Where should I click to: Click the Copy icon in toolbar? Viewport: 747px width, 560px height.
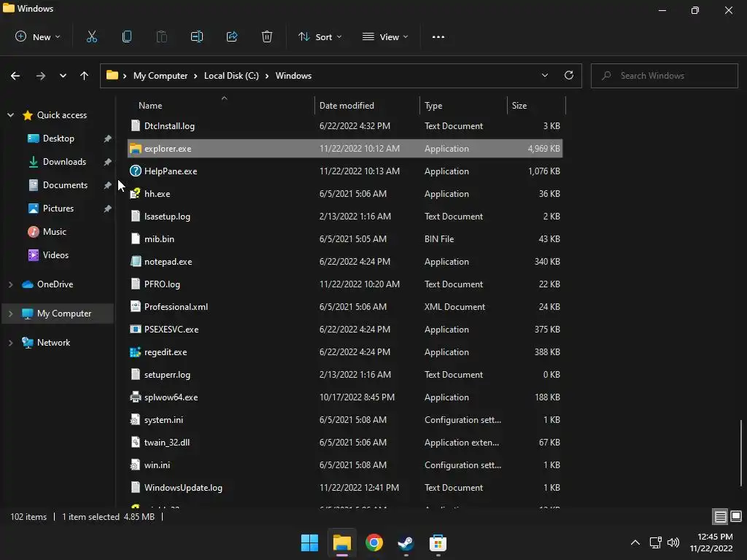[x=127, y=36]
